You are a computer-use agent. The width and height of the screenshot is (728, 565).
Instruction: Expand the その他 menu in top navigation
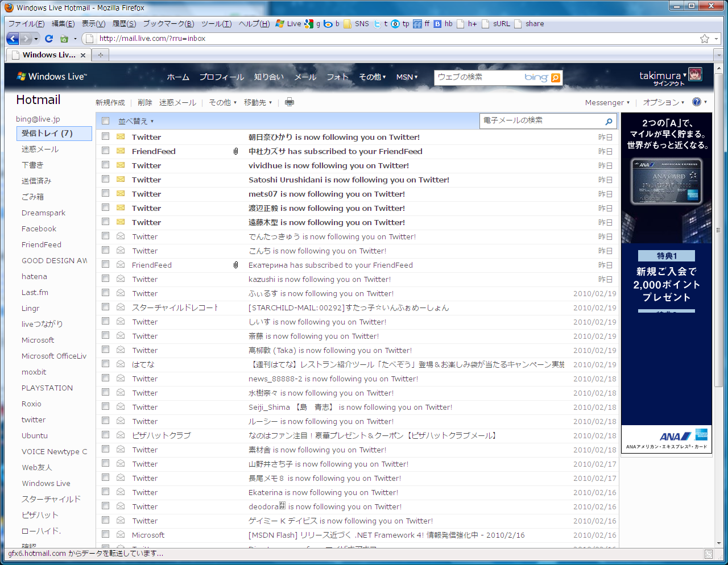(373, 77)
